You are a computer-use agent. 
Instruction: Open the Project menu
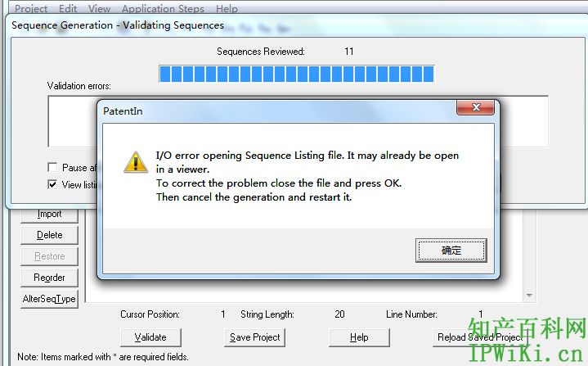click(x=31, y=8)
